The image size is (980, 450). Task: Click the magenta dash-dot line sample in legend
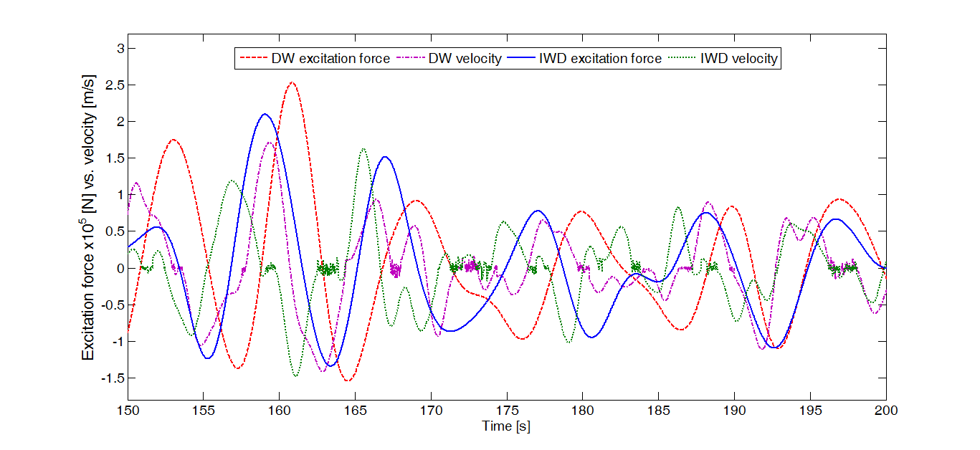point(410,59)
